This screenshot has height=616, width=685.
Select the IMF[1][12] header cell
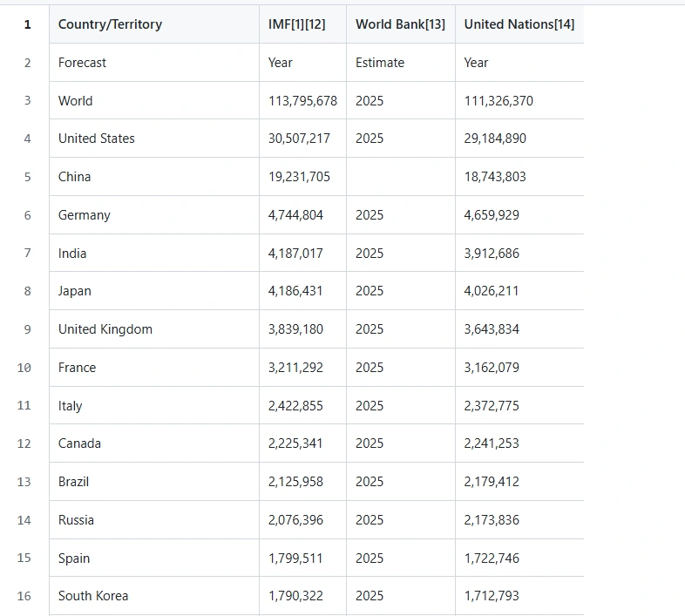[296, 24]
